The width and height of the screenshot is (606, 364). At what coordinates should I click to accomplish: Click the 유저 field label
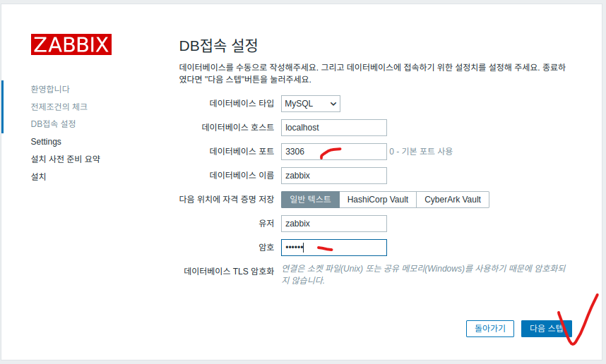click(266, 223)
